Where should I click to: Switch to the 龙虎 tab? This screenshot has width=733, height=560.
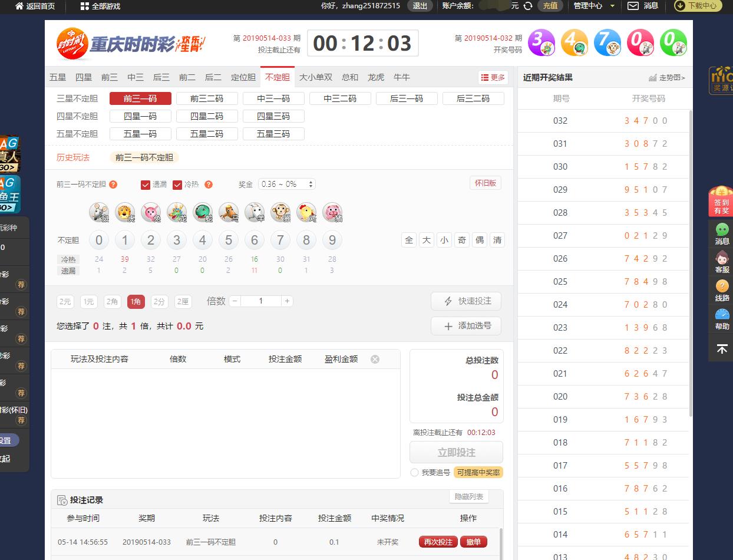point(376,77)
